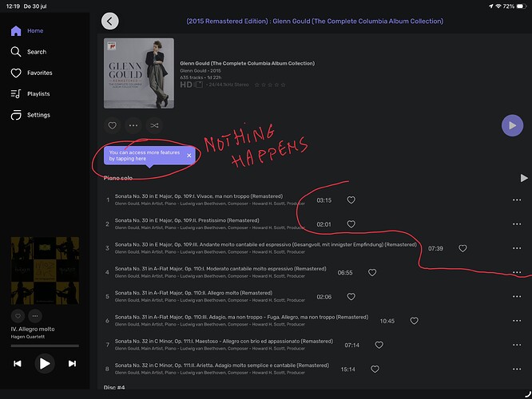Open options for track 5 Allegro molto
Screen dimensions: 532x399
point(517,297)
